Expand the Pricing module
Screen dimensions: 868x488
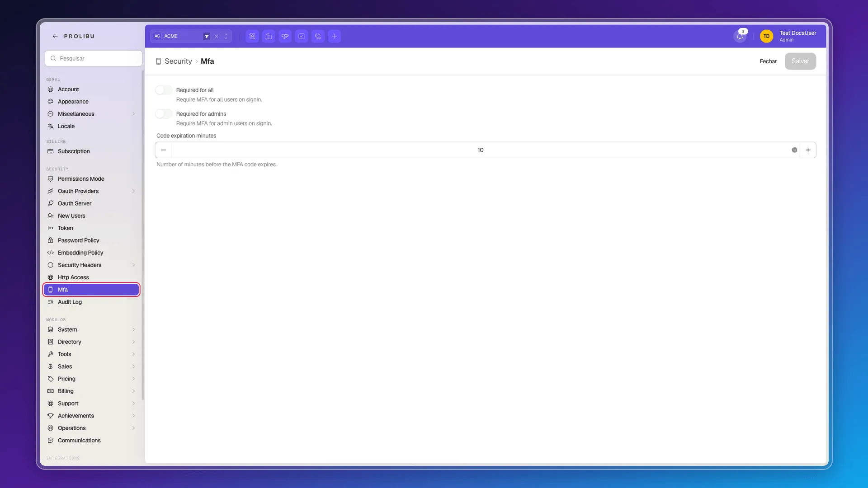point(133,379)
